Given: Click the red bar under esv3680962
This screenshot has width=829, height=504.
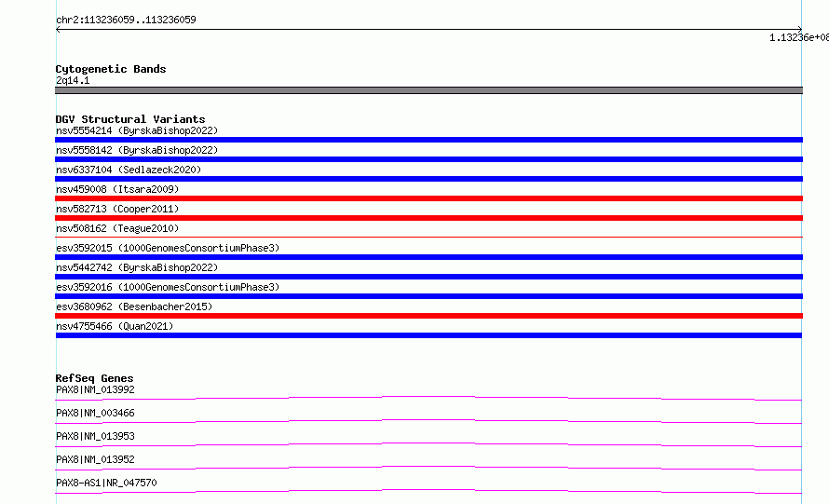Looking at the screenshot, I should 428,316.
